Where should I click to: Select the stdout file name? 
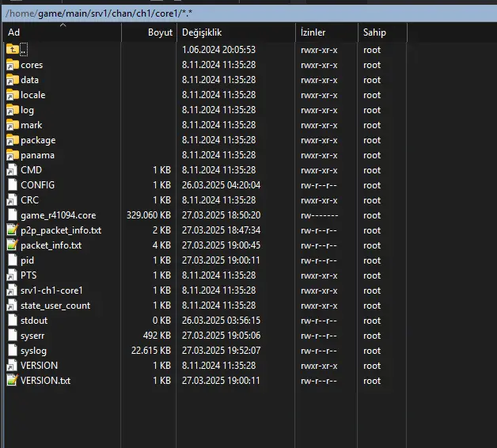[x=34, y=321]
